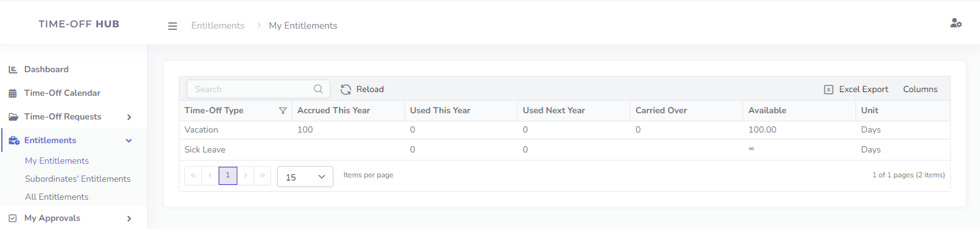Select page 1 button

(228, 175)
